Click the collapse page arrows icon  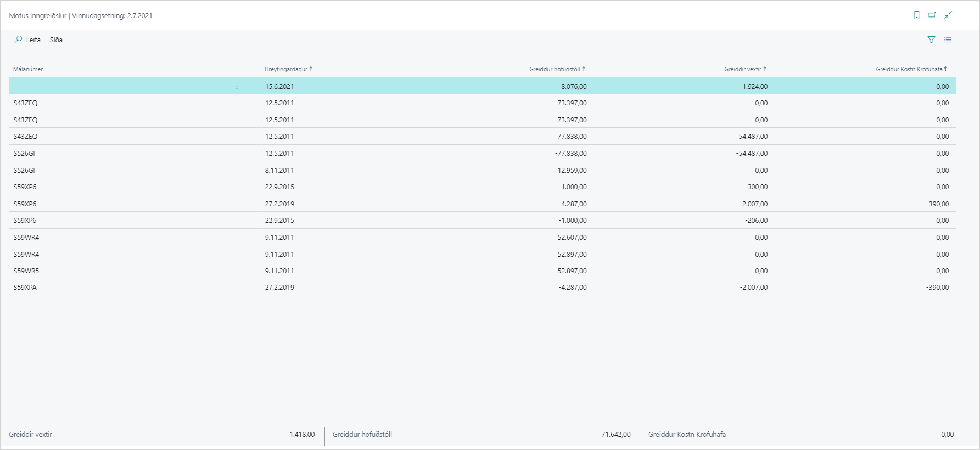click(x=948, y=15)
